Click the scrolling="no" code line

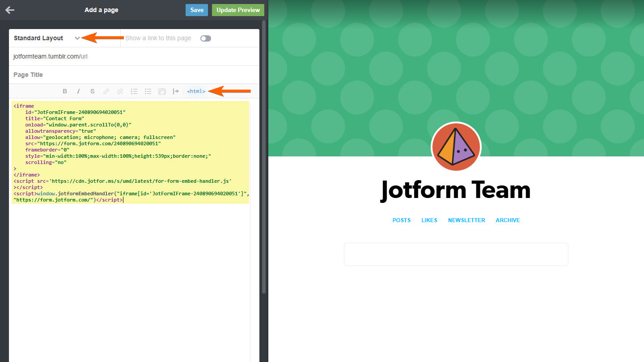coord(46,162)
